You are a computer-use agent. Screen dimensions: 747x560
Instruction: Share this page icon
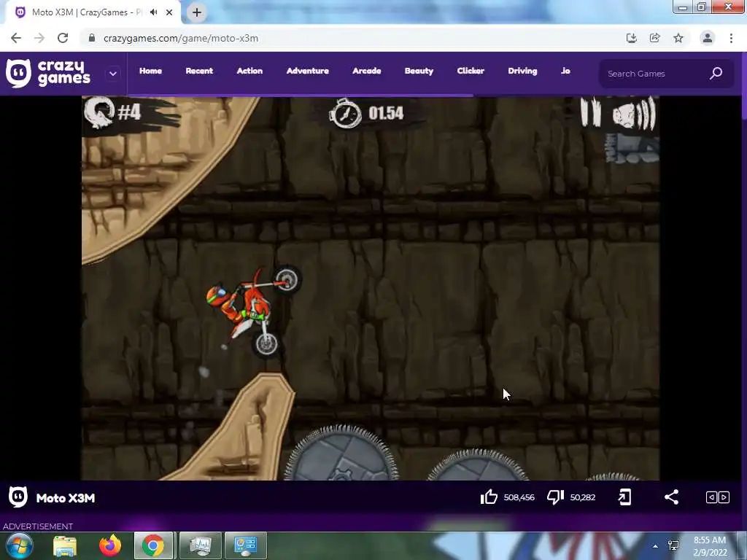click(x=655, y=38)
